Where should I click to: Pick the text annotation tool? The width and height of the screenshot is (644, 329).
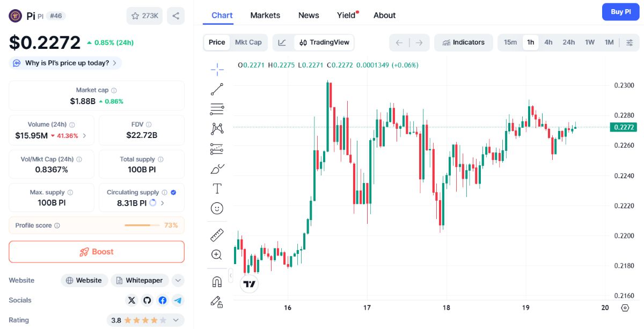(217, 188)
